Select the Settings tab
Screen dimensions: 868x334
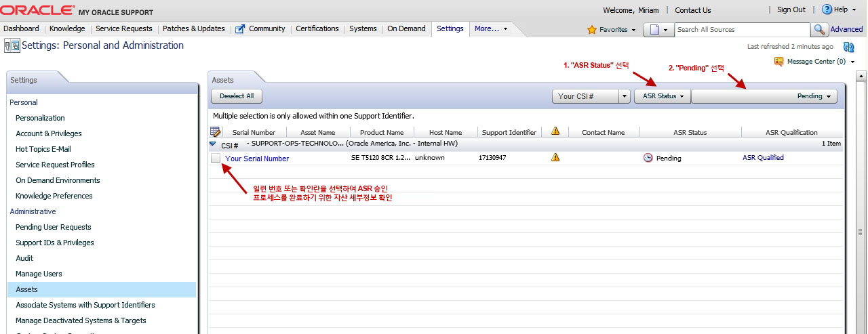click(450, 28)
